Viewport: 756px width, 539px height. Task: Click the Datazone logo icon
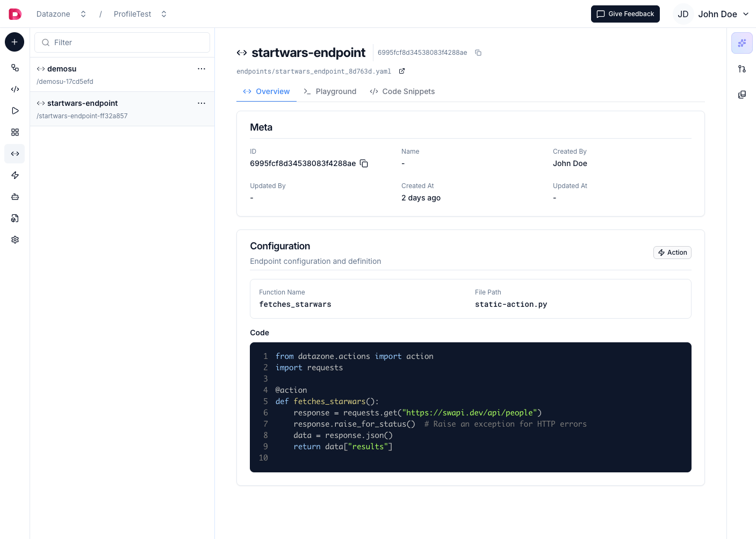tap(15, 14)
